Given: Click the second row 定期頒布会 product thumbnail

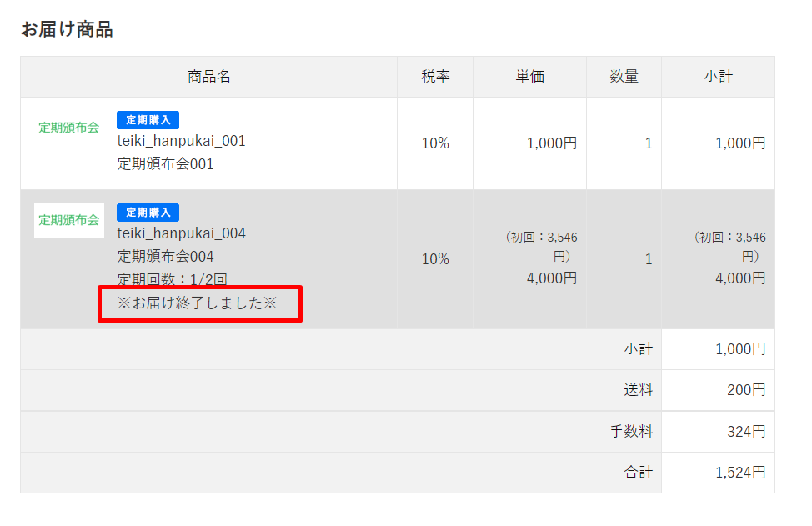Looking at the screenshot, I should tap(68, 220).
